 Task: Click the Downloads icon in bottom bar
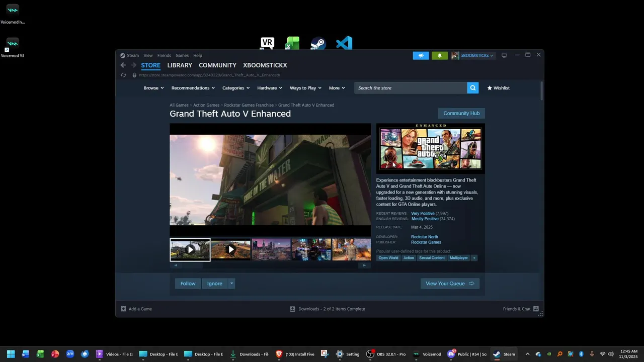[292, 309]
